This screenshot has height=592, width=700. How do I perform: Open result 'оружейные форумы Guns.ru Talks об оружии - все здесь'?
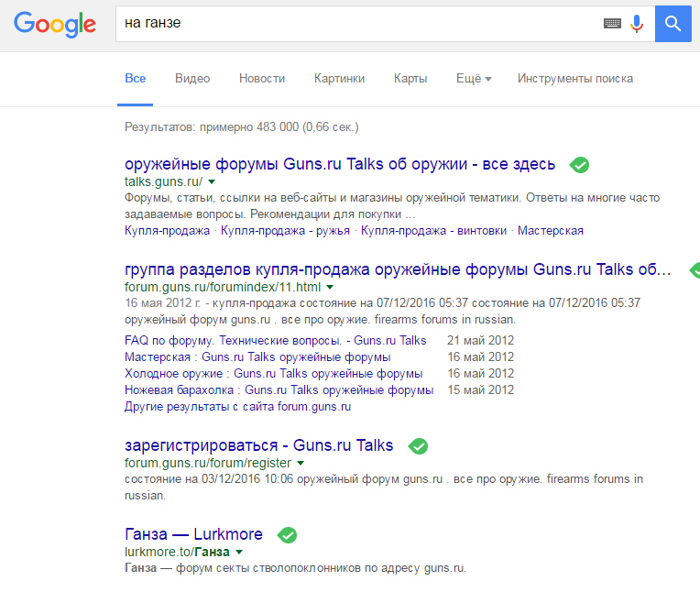point(340,164)
